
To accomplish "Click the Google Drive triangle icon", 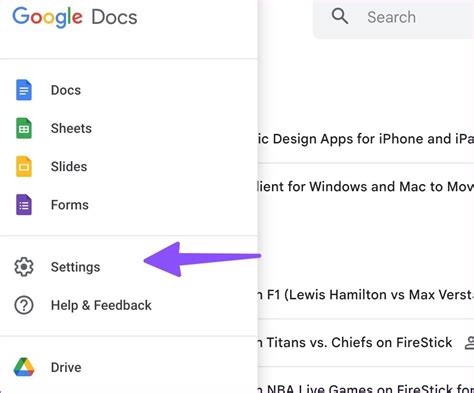I will 24,367.
